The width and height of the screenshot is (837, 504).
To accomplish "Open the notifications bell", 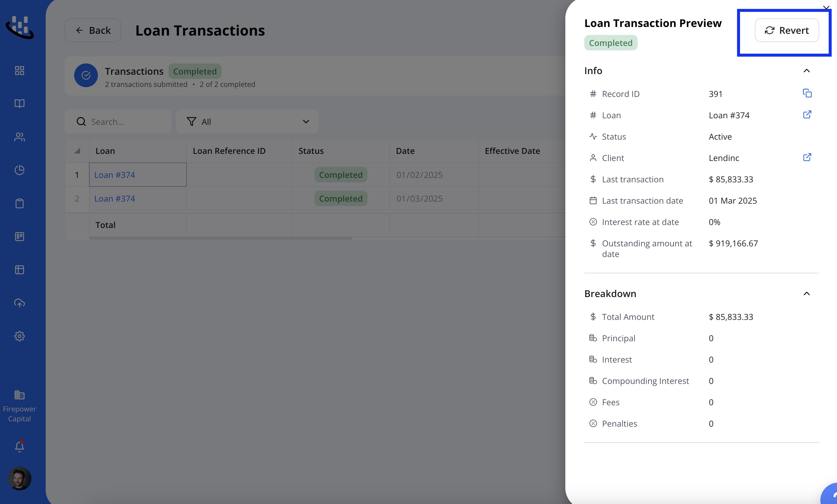I will click(19, 446).
